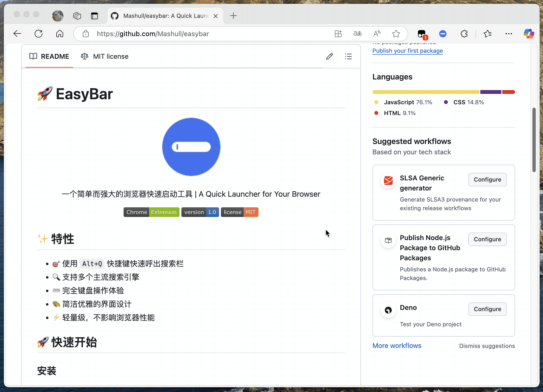Open the favorites list icon

pos(487,34)
